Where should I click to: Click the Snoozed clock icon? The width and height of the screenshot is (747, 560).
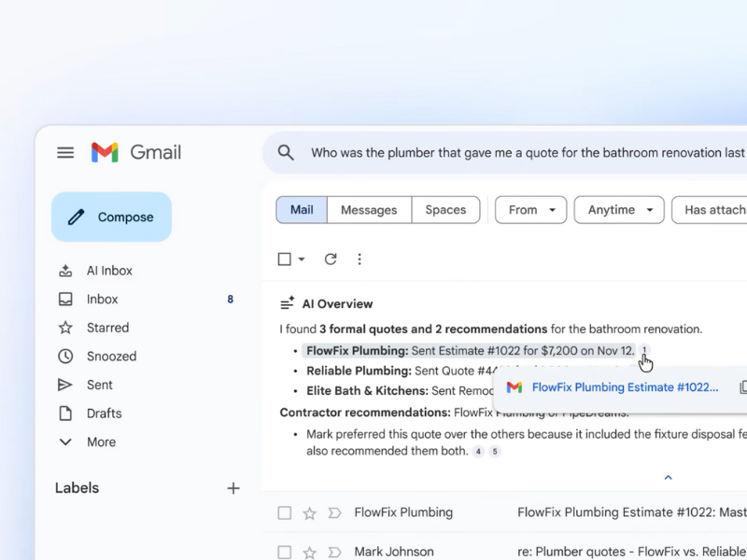65,357
